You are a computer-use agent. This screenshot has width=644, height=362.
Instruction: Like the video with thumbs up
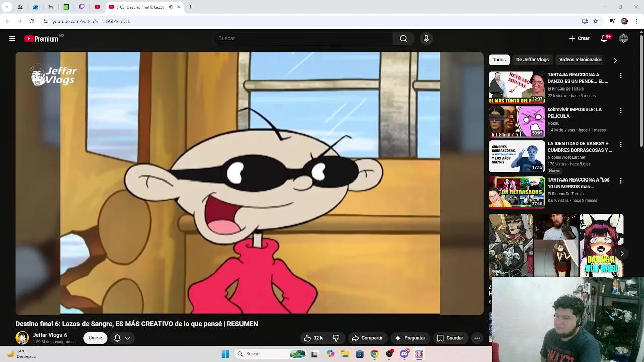pos(313,338)
